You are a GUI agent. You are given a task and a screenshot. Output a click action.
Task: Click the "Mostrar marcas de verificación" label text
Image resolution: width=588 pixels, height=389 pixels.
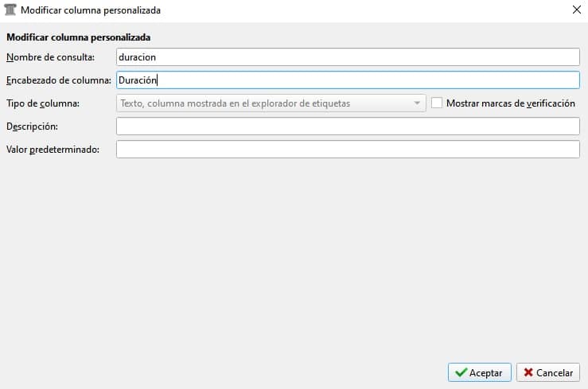511,103
